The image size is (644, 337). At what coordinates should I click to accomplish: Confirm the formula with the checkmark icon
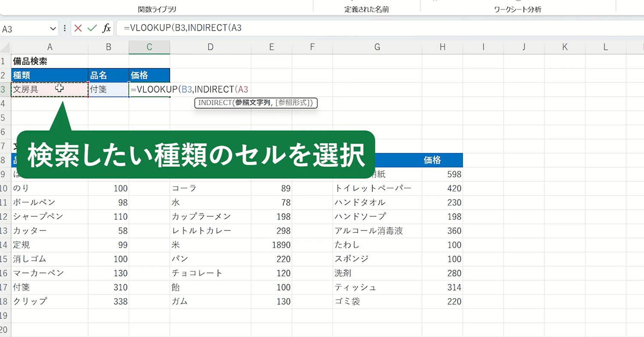92,29
